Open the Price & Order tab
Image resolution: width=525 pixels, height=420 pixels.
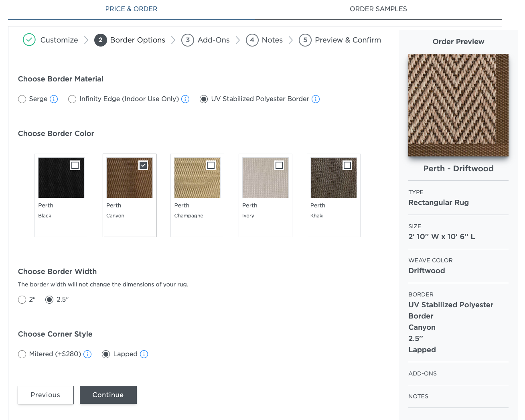tap(131, 9)
